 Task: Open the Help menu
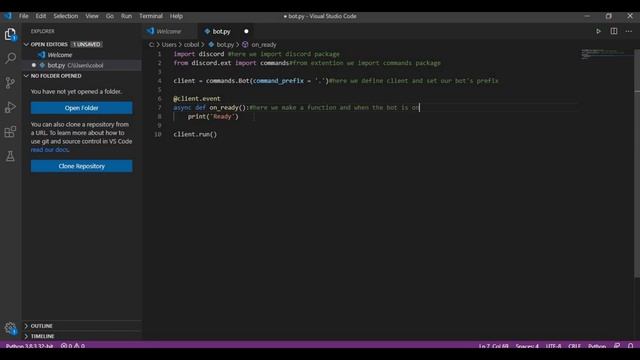tap(176, 16)
